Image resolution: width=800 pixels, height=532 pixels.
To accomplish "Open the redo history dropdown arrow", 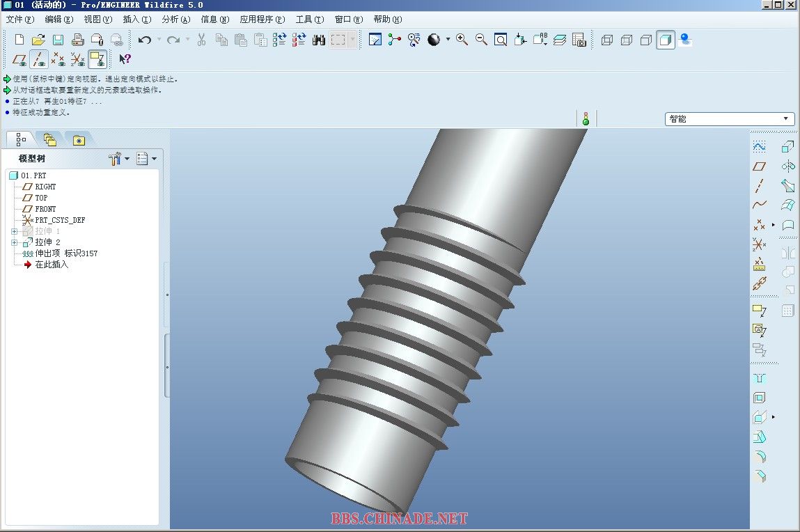I will (x=188, y=39).
